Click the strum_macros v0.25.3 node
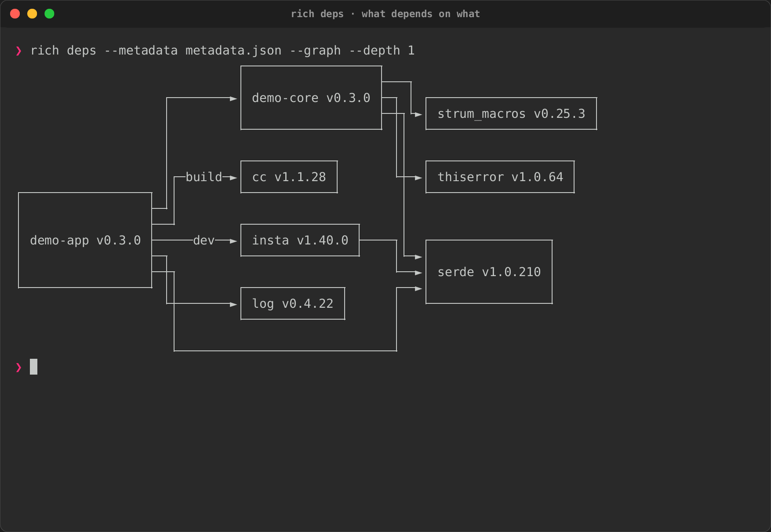Viewport: 771px width, 532px height. (x=511, y=113)
